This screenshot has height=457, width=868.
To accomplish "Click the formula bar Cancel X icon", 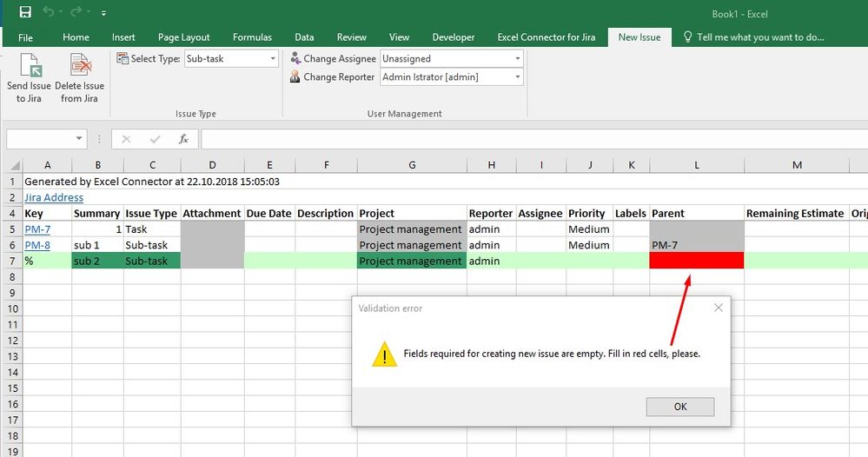I will tap(126, 139).
